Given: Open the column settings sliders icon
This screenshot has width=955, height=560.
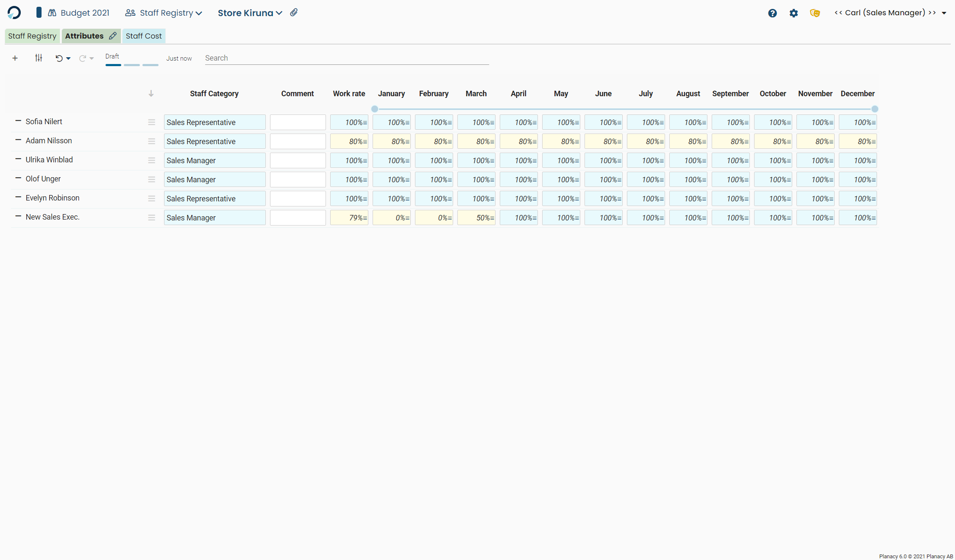Looking at the screenshot, I should point(39,58).
